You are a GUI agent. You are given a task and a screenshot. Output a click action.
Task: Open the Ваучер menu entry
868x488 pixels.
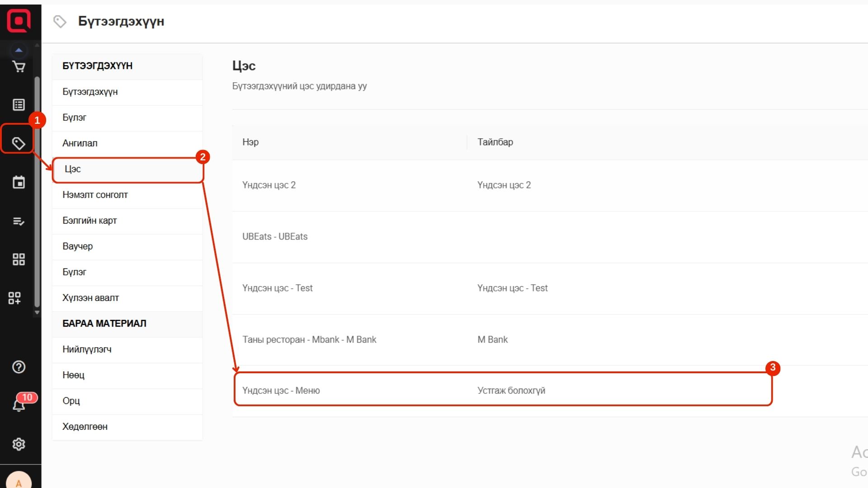78,246
